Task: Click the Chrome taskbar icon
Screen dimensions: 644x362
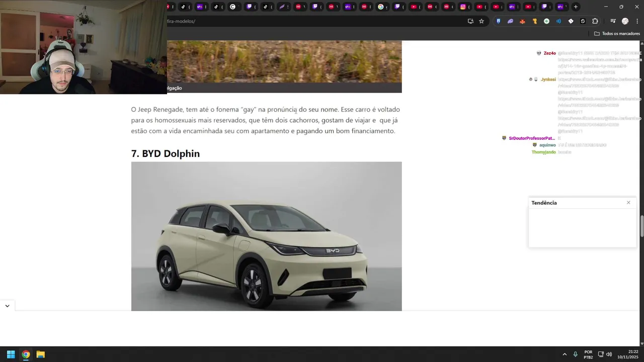Action: (x=26, y=354)
